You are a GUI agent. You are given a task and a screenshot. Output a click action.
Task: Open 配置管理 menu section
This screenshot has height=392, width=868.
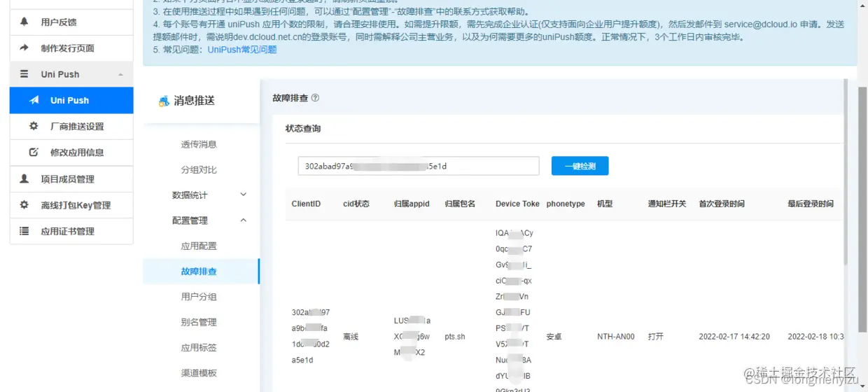(201, 220)
